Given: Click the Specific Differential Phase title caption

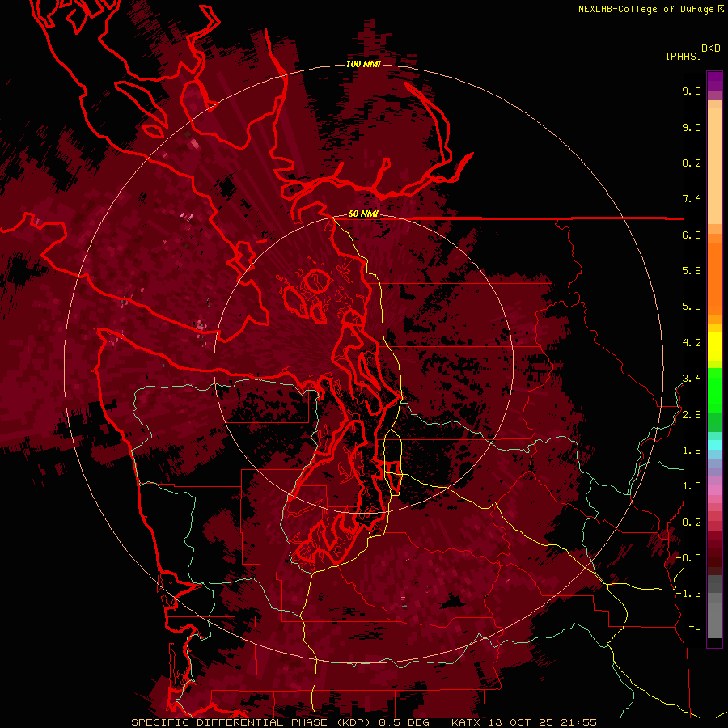Looking at the screenshot, I should (363, 722).
